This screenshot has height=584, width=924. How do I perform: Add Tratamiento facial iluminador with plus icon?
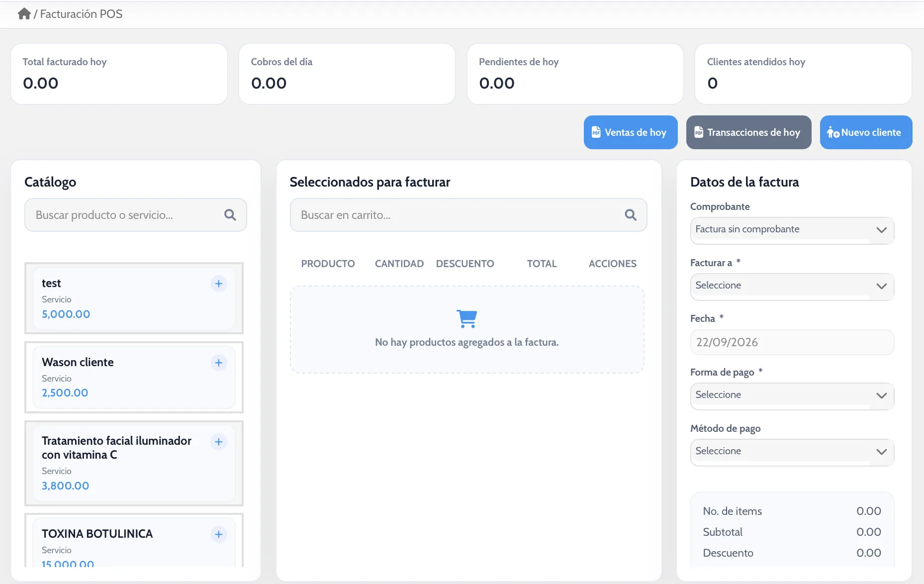click(219, 442)
